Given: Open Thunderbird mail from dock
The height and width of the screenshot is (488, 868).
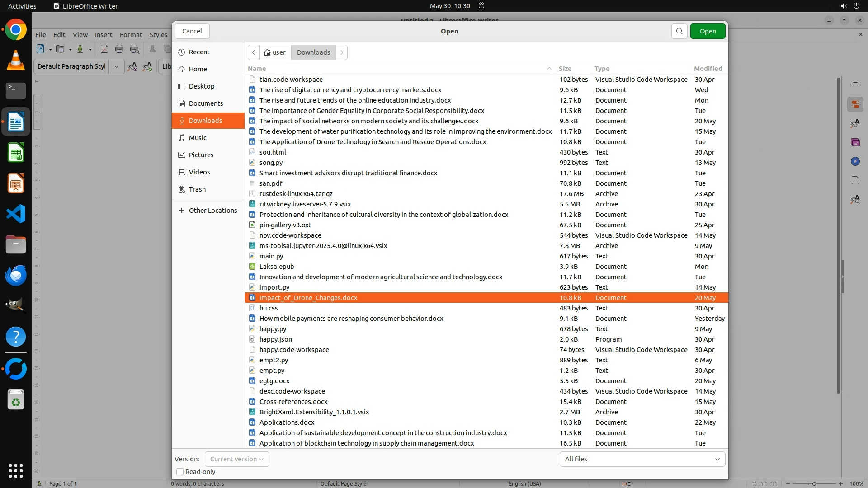Looking at the screenshot, I should pyautogui.click(x=16, y=275).
